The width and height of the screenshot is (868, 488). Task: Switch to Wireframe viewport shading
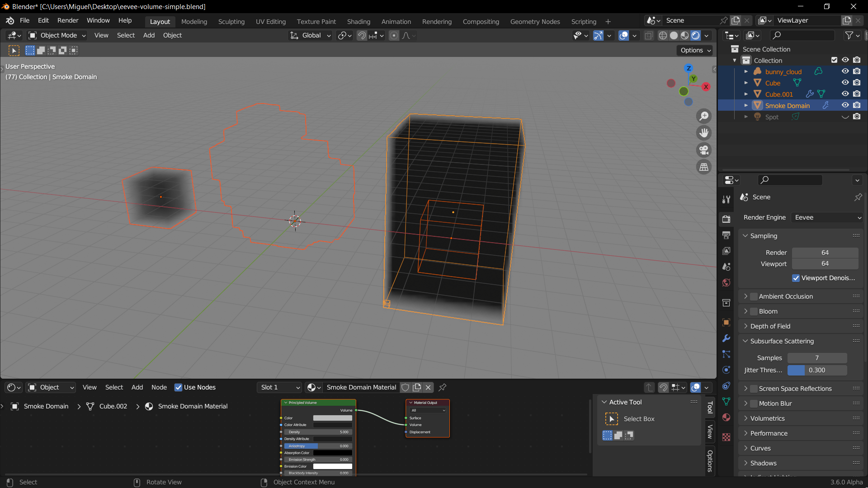[663, 35]
